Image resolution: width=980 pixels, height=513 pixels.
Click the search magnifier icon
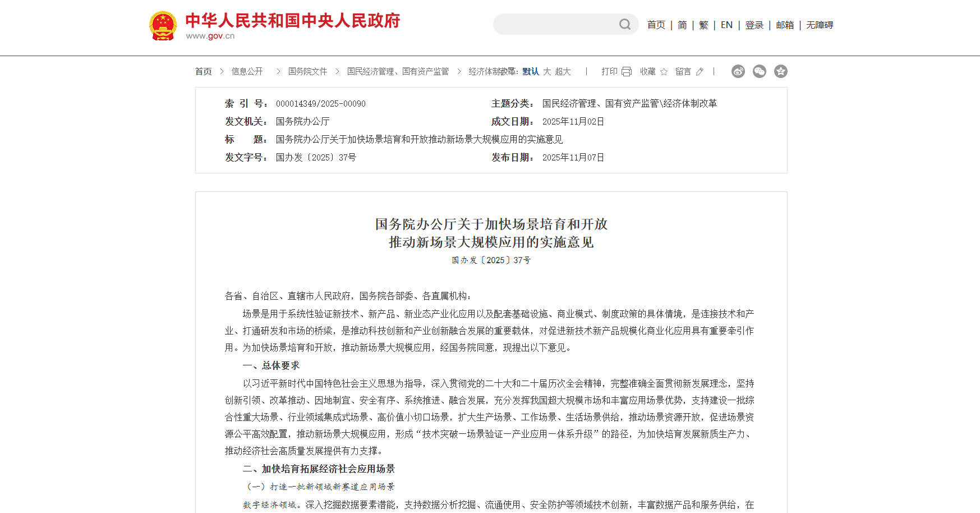click(x=624, y=24)
